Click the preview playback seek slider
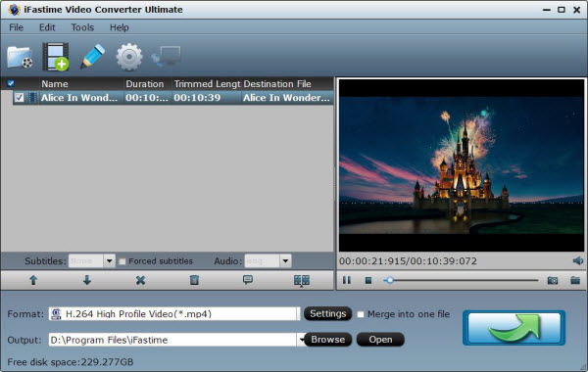 pos(462,280)
